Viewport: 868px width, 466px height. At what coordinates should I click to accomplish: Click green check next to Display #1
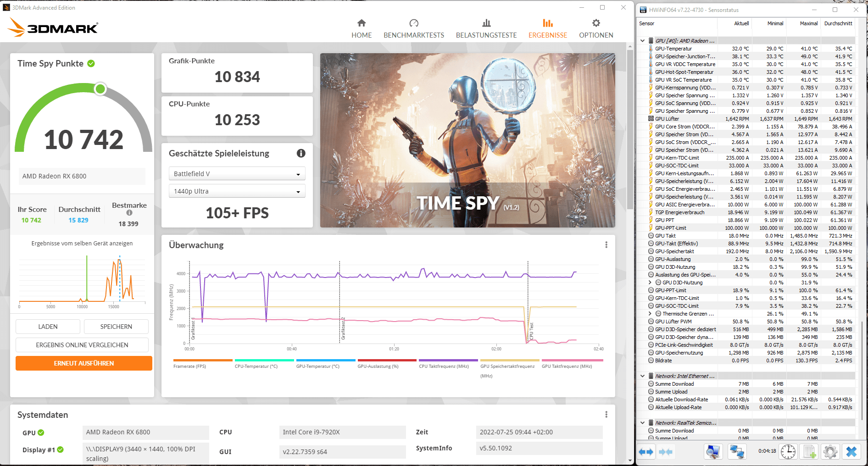(60, 449)
